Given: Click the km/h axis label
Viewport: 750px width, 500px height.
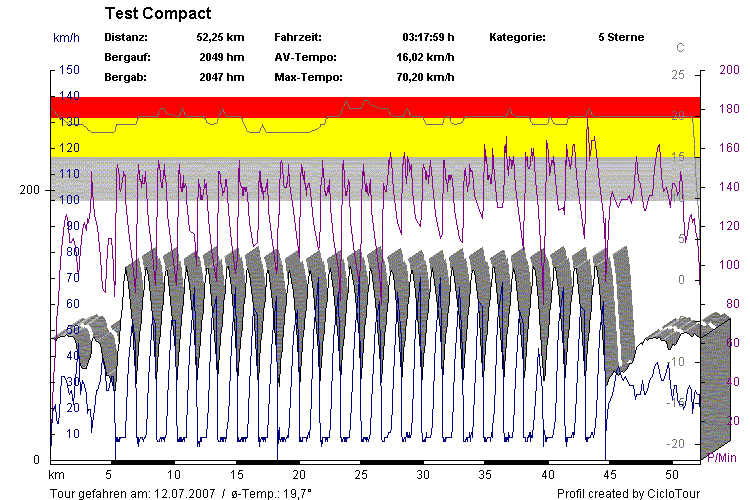Looking at the screenshot, I should [66, 37].
